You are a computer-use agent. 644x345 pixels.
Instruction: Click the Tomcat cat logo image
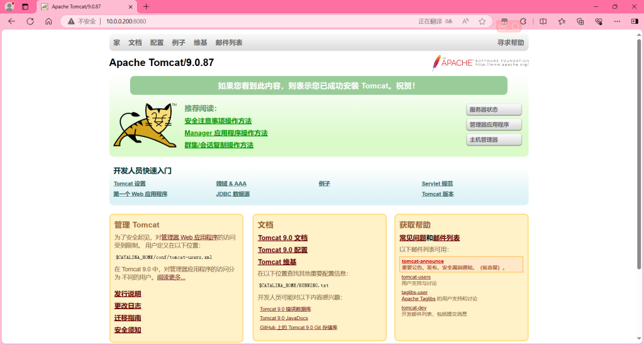(x=145, y=125)
